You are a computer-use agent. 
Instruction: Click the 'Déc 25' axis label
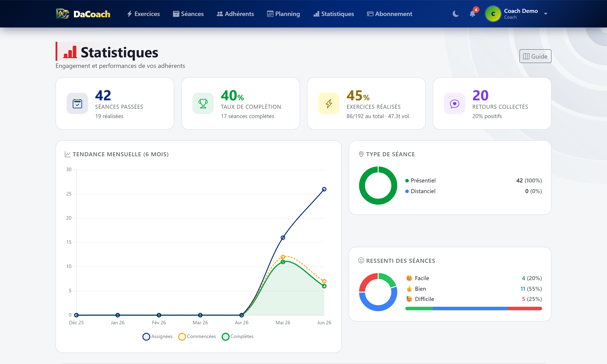[76, 322]
